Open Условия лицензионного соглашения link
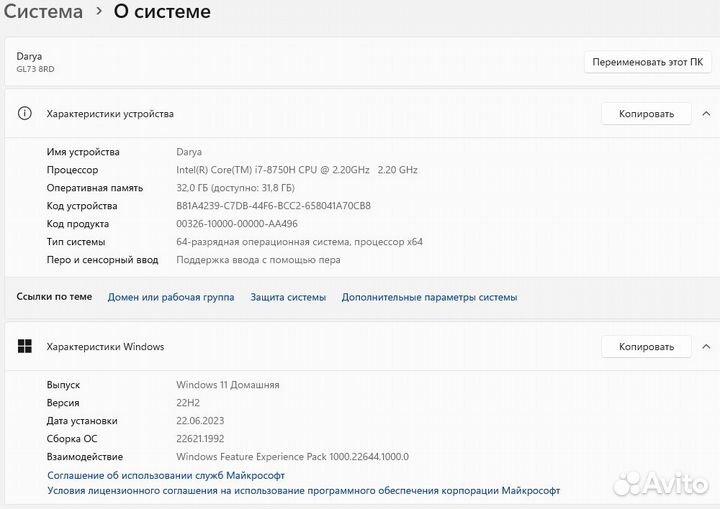 coord(304,491)
